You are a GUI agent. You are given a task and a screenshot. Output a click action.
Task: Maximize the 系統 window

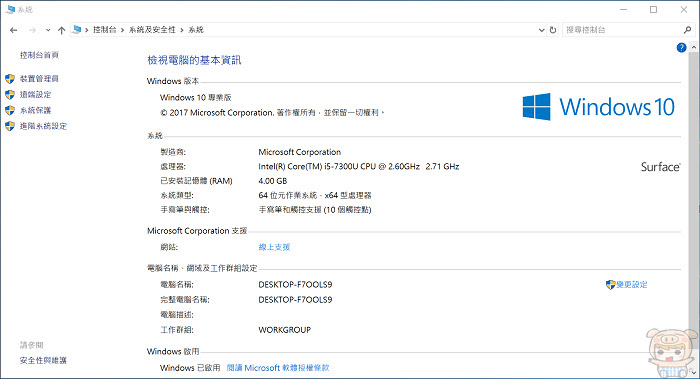[654, 9]
